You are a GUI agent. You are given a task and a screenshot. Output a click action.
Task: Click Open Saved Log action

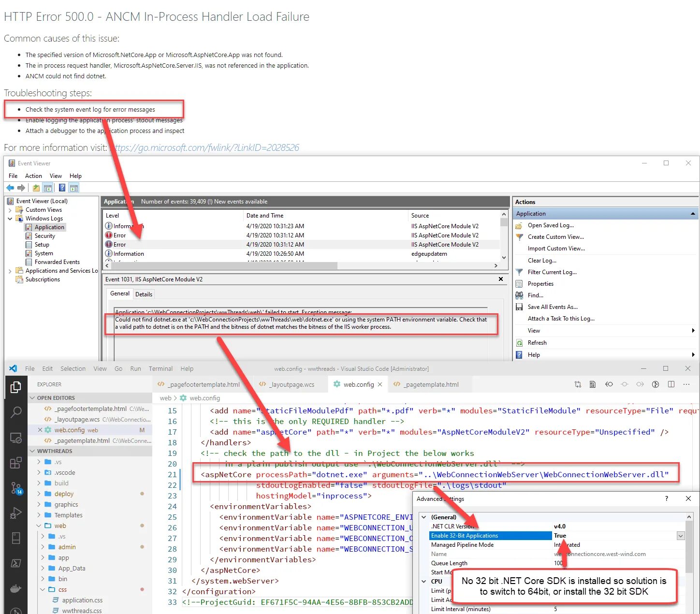(551, 225)
